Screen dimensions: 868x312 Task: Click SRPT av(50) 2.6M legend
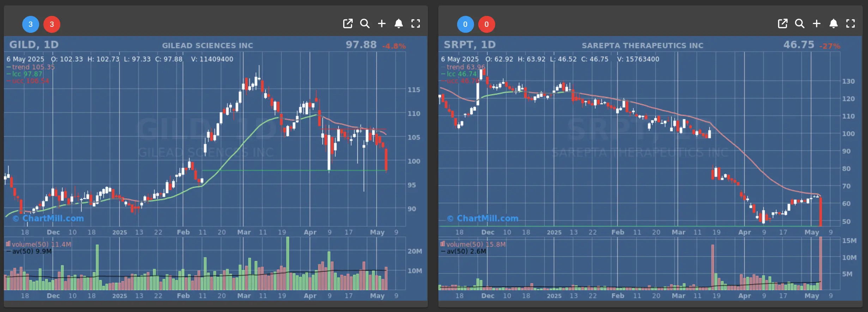point(464,251)
